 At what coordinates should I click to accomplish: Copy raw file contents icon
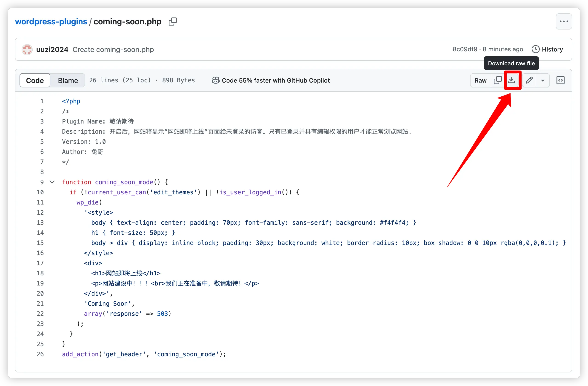coord(497,80)
